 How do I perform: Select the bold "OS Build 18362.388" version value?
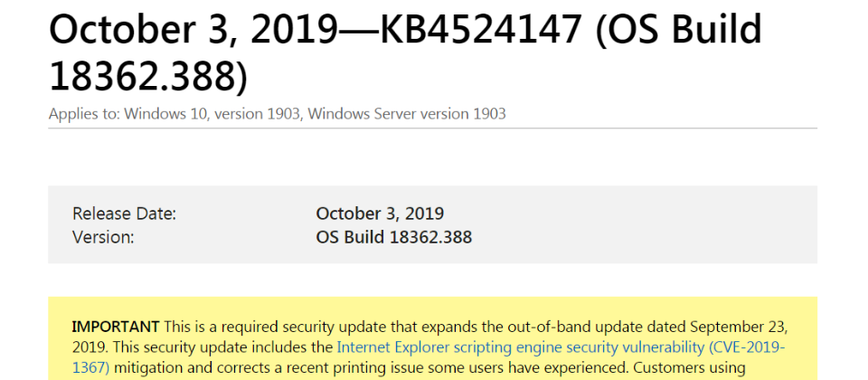click(393, 238)
